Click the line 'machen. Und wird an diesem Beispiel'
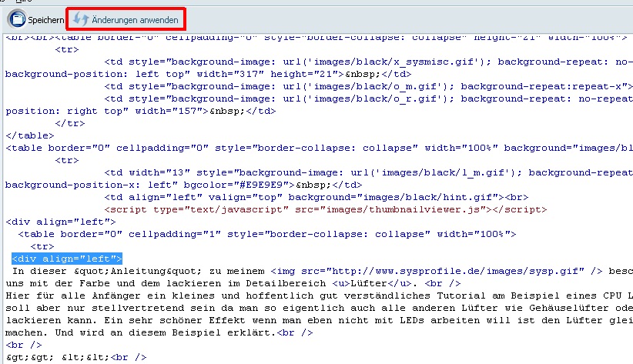633x364 pixels. [x=159, y=333]
